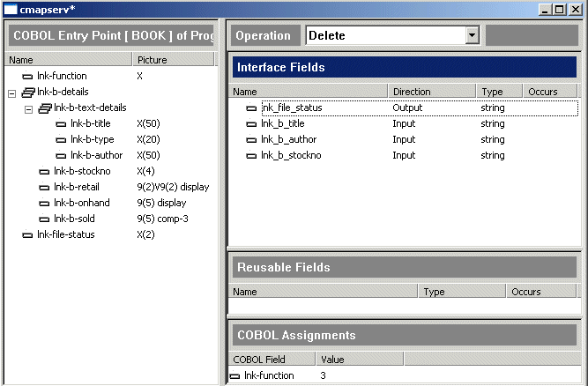Select lnk_b_stockno in Interface Fields
Viewport: 588px width, 386px height.
291,156
